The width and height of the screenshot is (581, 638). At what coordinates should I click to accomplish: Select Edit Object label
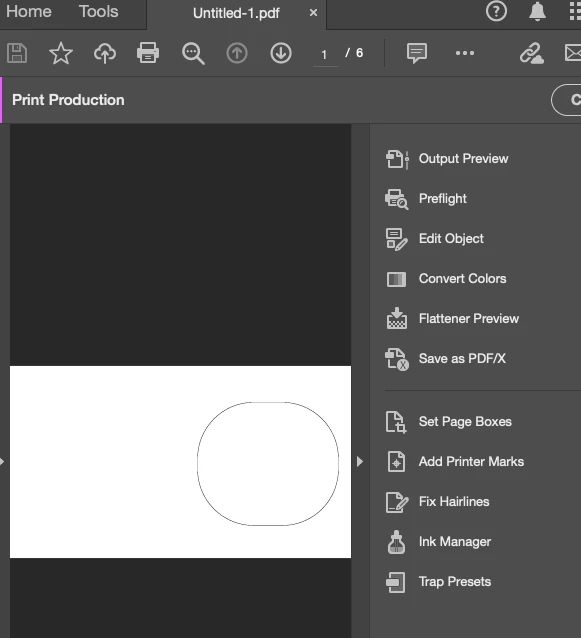tap(451, 238)
